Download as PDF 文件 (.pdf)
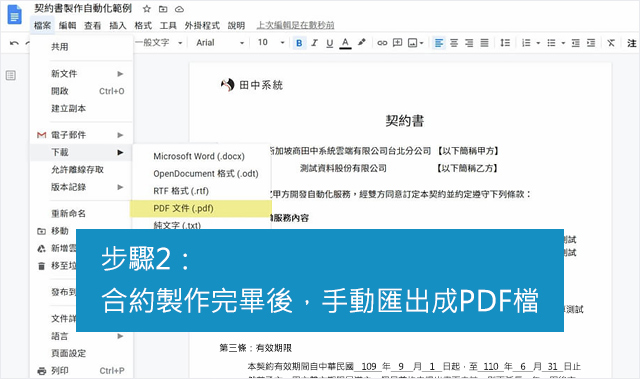Viewport: 640px width, 379px height. point(201,208)
